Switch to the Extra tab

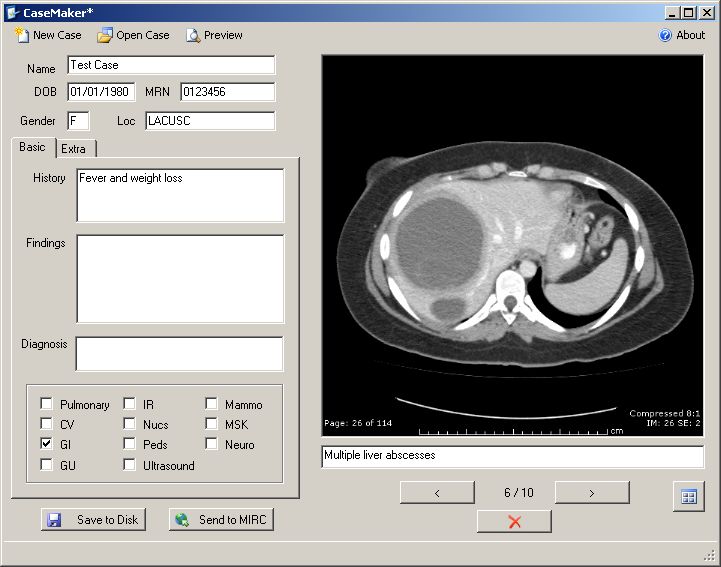[x=74, y=149]
